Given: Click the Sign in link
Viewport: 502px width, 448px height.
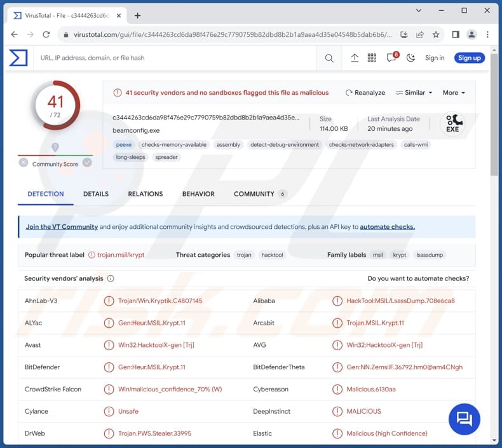Looking at the screenshot, I should pos(435,58).
